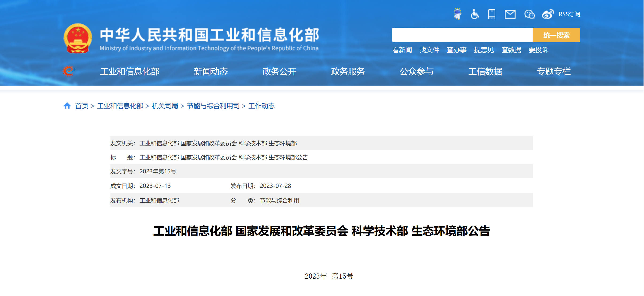This screenshot has height=296, width=644.
Task: Click the Chinese ministry name header title
Action: (209, 35)
